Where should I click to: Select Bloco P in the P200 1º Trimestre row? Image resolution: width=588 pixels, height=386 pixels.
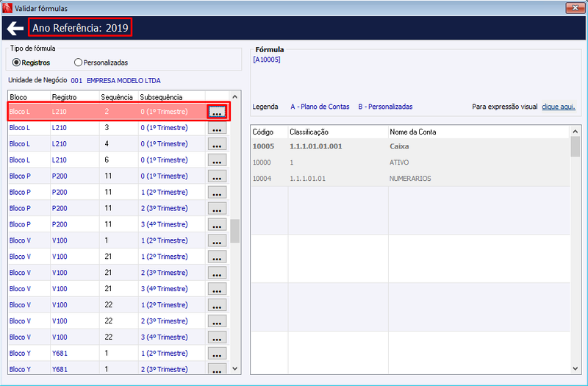coord(20,176)
